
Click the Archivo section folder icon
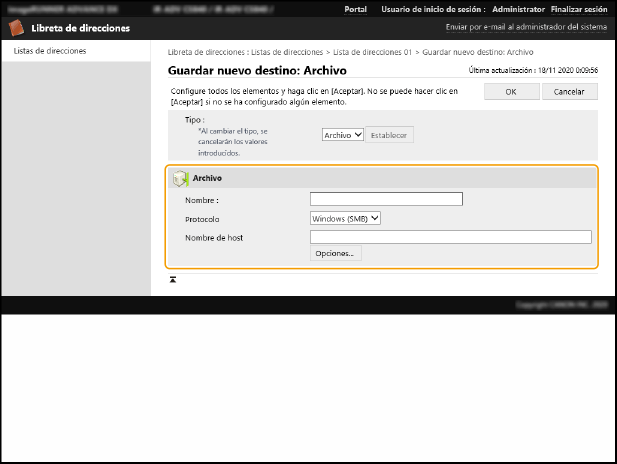pyautogui.click(x=180, y=178)
